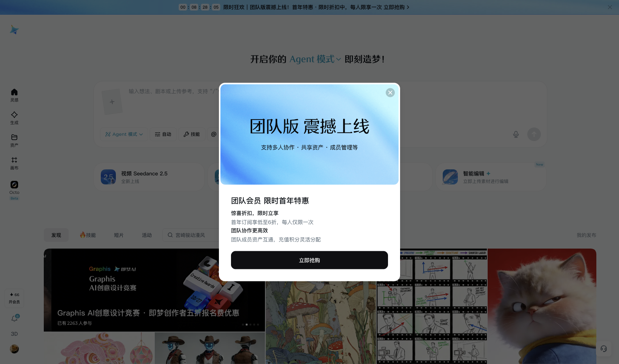Click text 惊喜折扣，限时立享
Viewport: 619px width, 364px height.
pos(255,213)
